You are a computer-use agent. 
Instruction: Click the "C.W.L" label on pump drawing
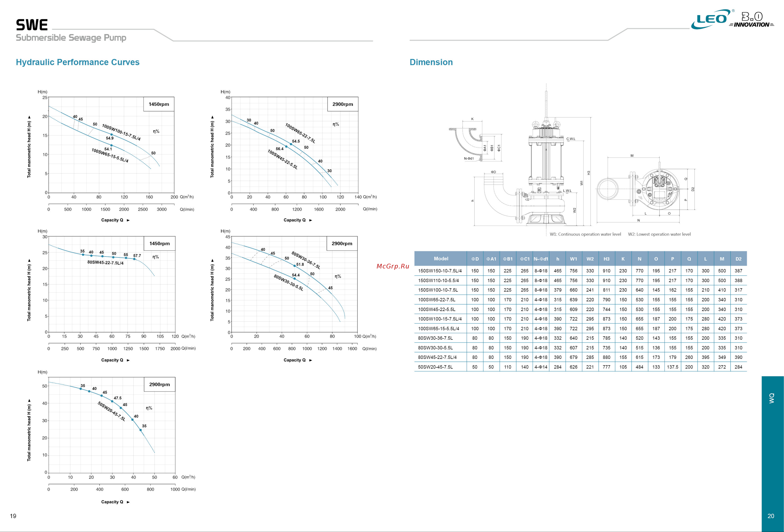click(571, 139)
